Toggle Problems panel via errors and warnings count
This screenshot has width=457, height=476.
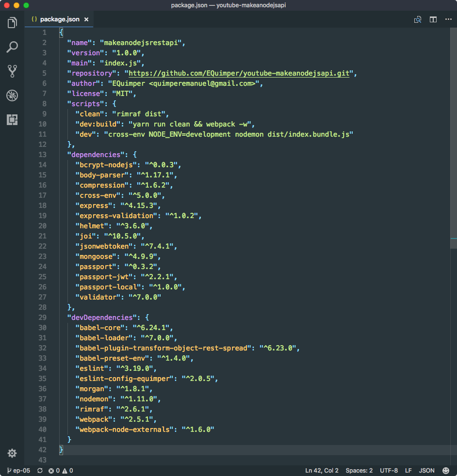[61, 470]
